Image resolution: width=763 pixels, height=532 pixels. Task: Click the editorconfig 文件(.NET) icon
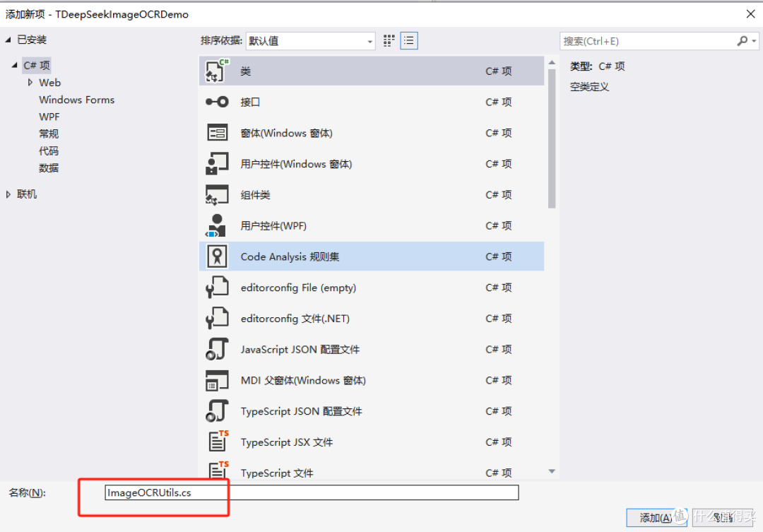(x=217, y=319)
